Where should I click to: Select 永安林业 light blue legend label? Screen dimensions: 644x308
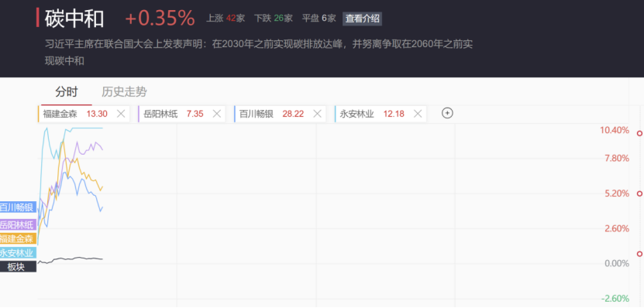(18, 252)
